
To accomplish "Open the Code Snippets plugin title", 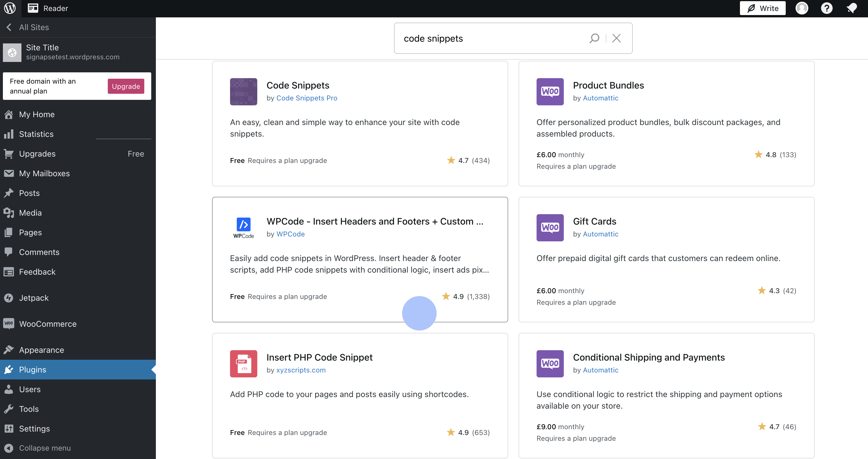I will tap(298, 85).
